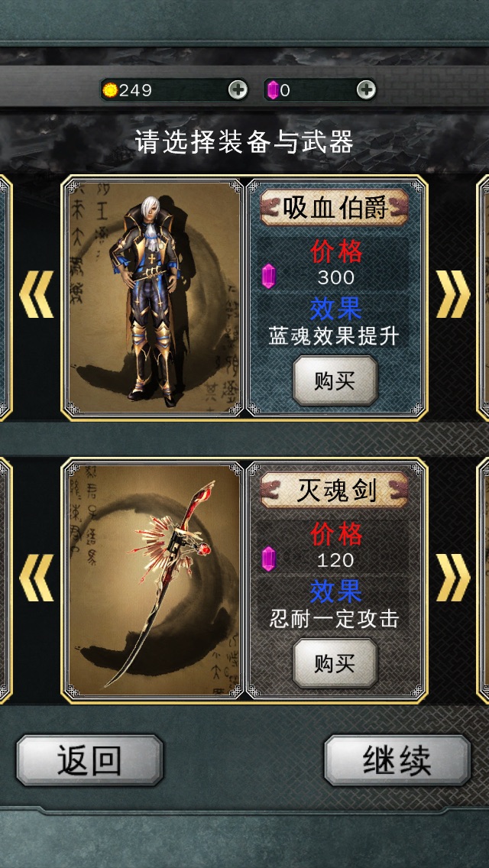The image size is (489, 868).
Task: Show next weapon with right arrows
Action: 453,578
